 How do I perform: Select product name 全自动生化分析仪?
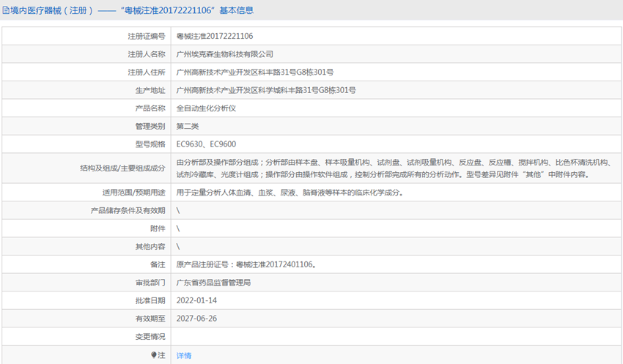point(206,108)
